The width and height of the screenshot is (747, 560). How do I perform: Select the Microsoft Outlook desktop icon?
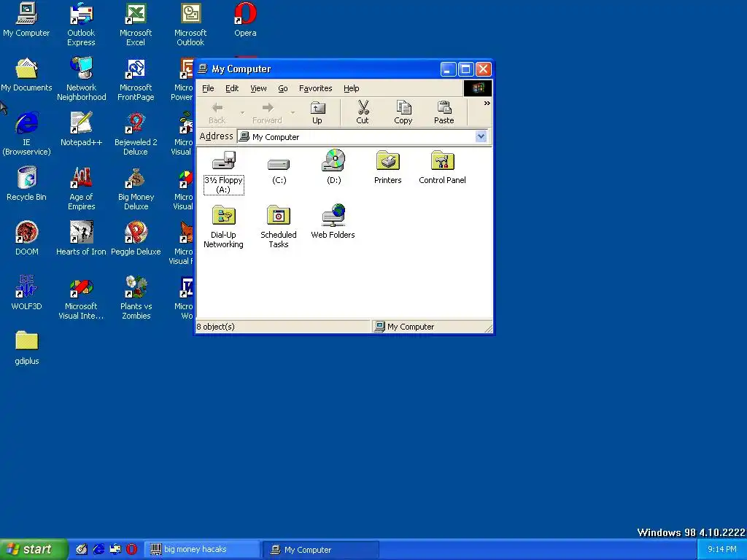(x=190, y=24)
